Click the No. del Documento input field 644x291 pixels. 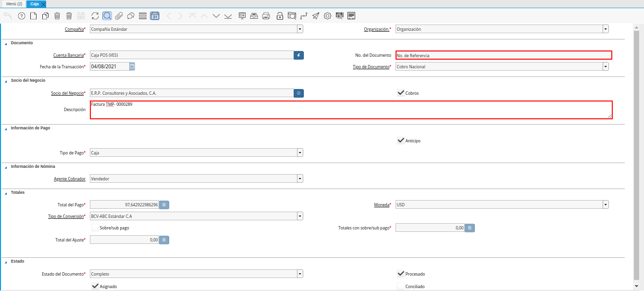[x=503, y=55]
